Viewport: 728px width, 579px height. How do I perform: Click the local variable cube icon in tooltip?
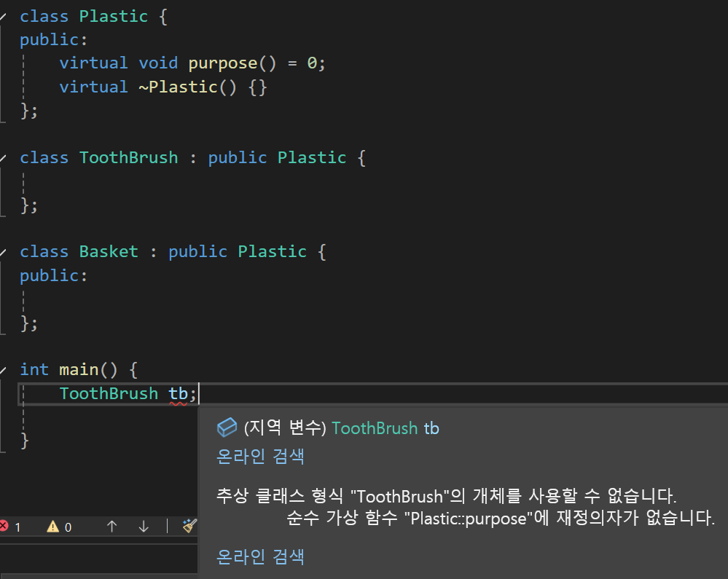coord(227,428)
